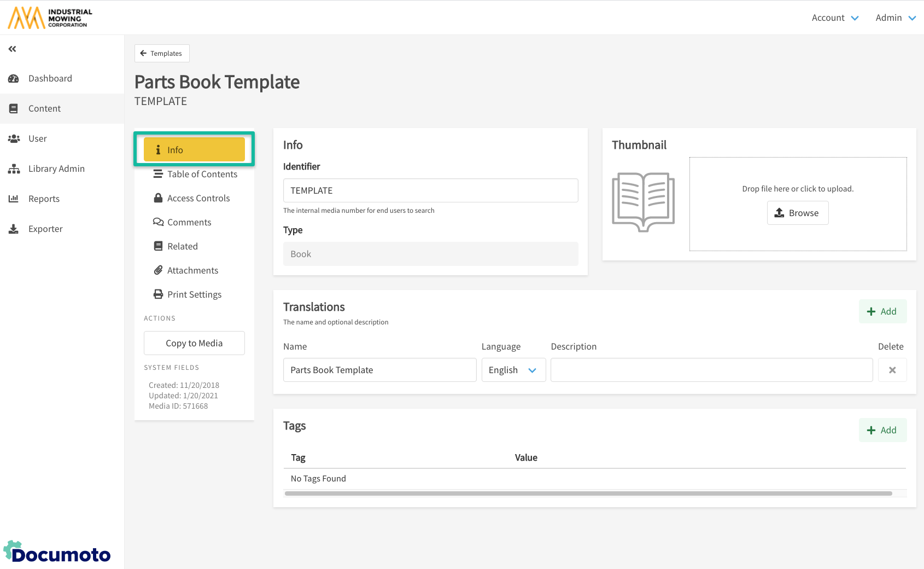Open the Language dropdown set to English
This screenshot has width=924, height=569.
[513, 370]
